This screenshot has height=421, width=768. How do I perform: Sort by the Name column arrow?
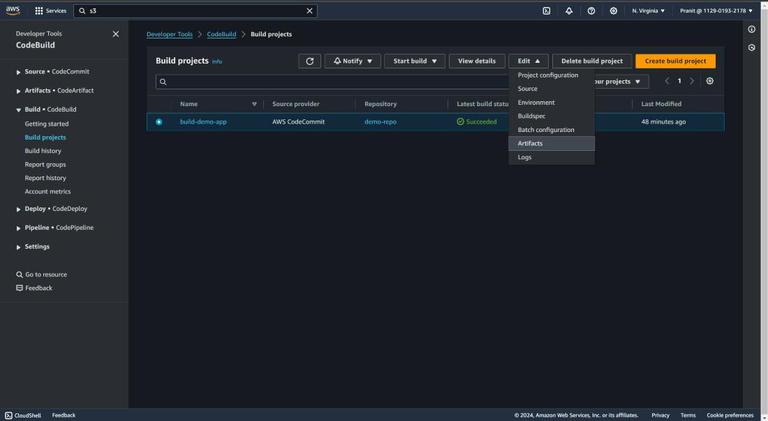coord(254,104)
